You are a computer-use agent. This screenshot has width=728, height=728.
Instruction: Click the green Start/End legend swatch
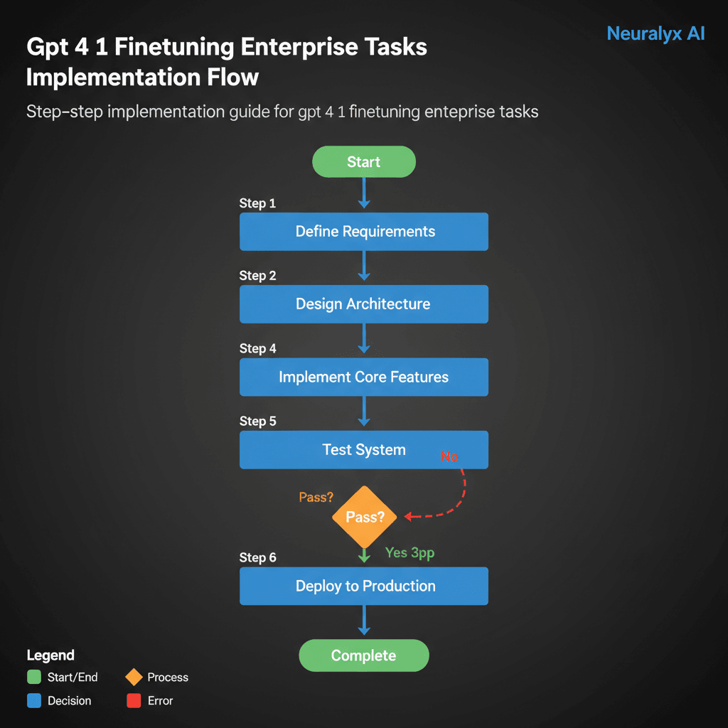(33, 677)
